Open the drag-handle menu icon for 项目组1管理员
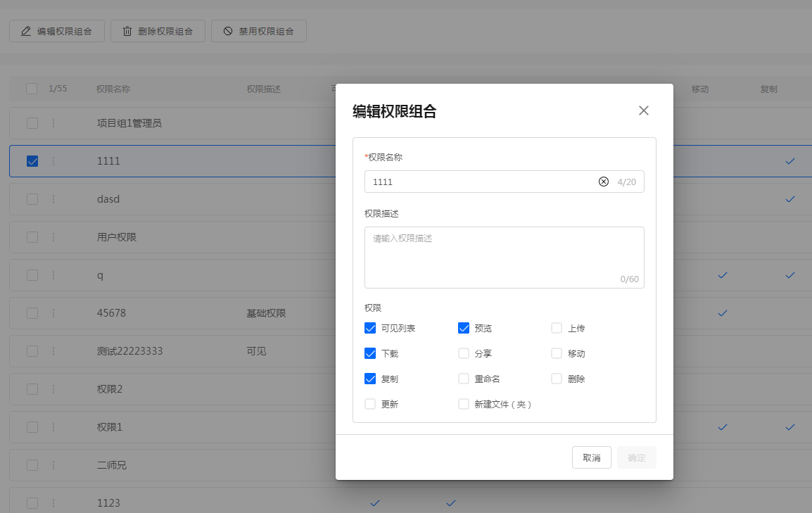The height and width of the screenshot is (513, 812). coord(53,123)
